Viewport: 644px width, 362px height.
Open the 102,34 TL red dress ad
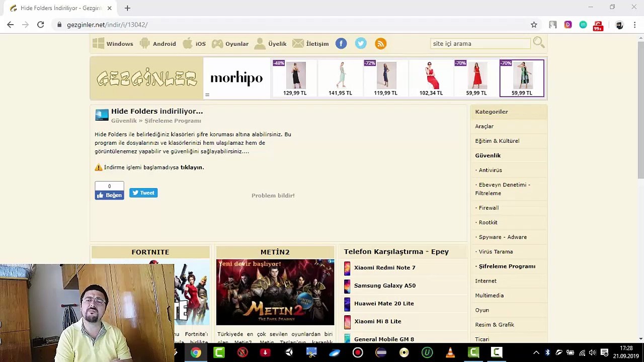[x=431, y=78]
